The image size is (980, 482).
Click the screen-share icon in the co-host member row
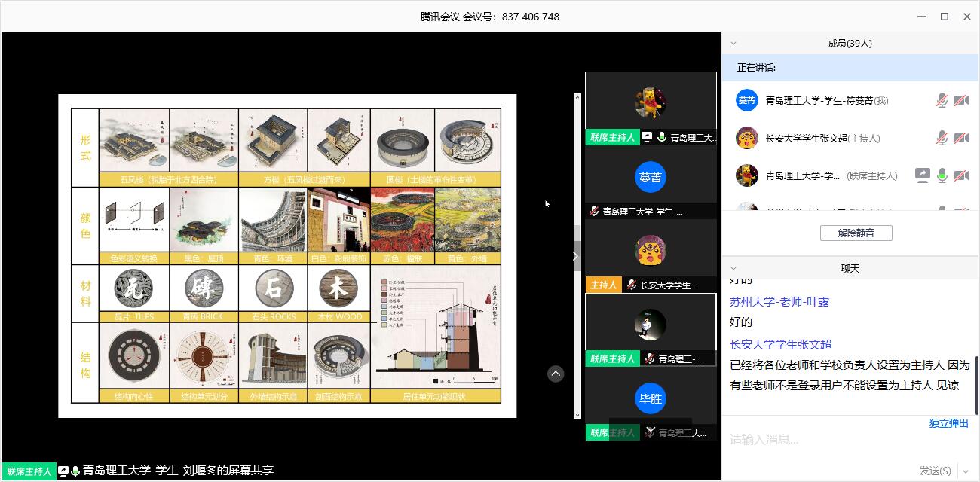[922, 175]
